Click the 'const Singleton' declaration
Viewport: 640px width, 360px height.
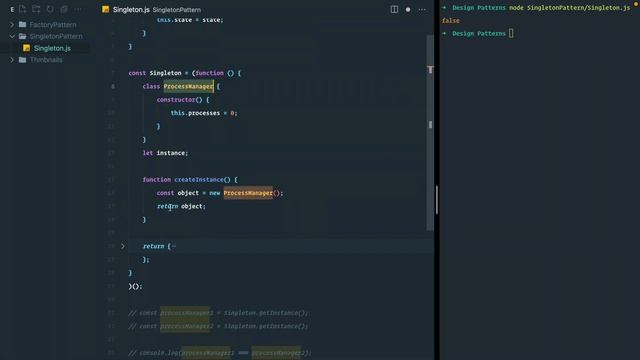coord(155,73)
